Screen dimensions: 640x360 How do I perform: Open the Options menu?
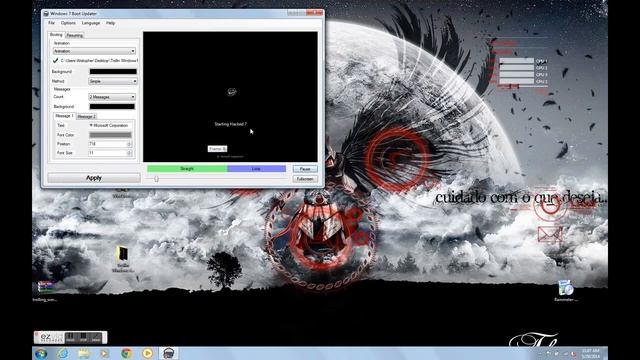click(x=68, y=23)
